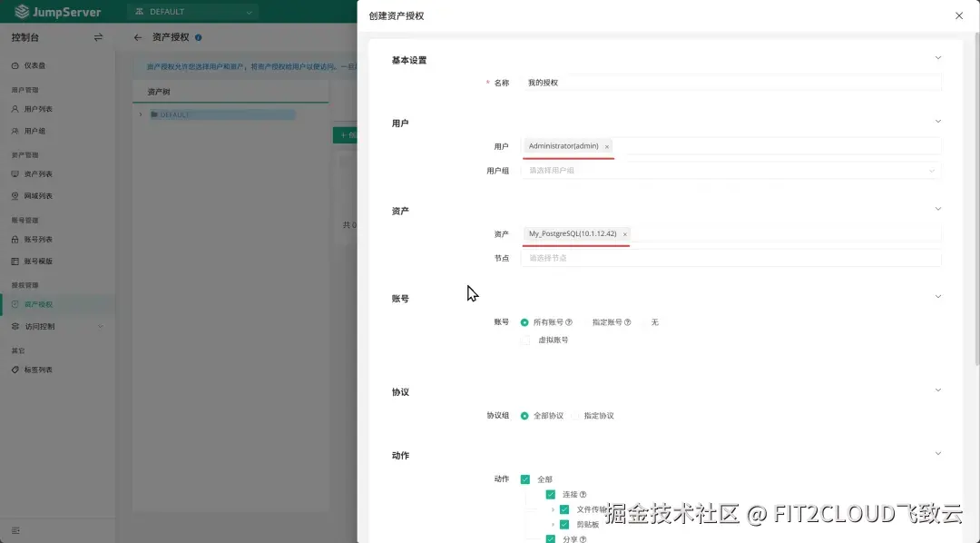Click the 名称 input field

click(730, 83)
